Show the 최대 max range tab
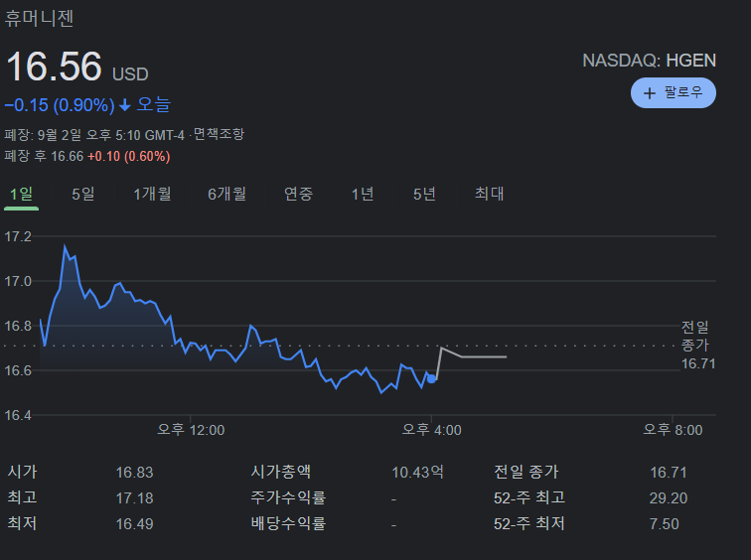 click(489, 195)
